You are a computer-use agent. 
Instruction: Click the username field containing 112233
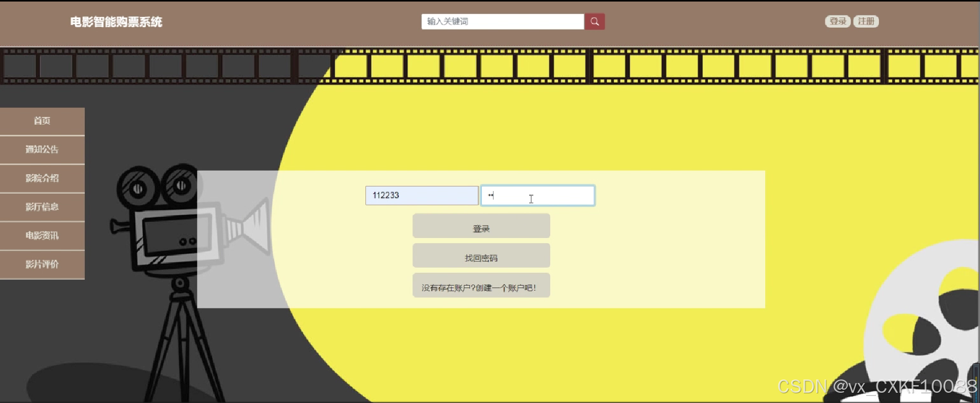[422, 196]
